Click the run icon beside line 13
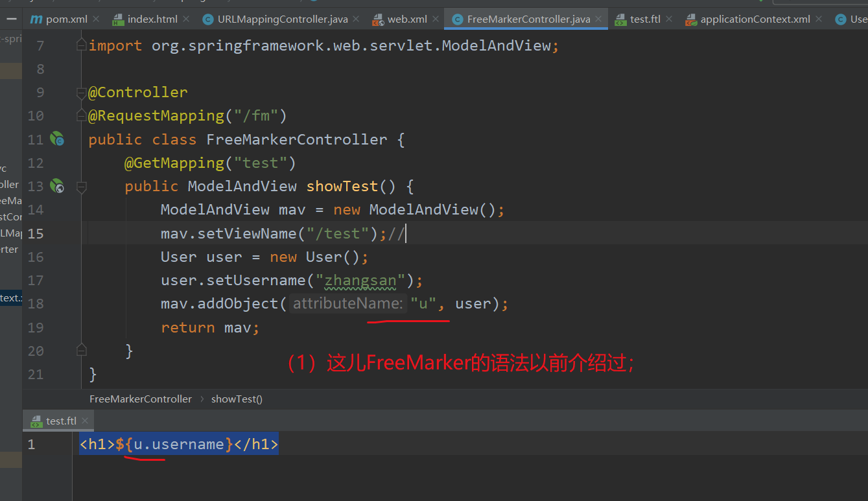 coord(57,186)
